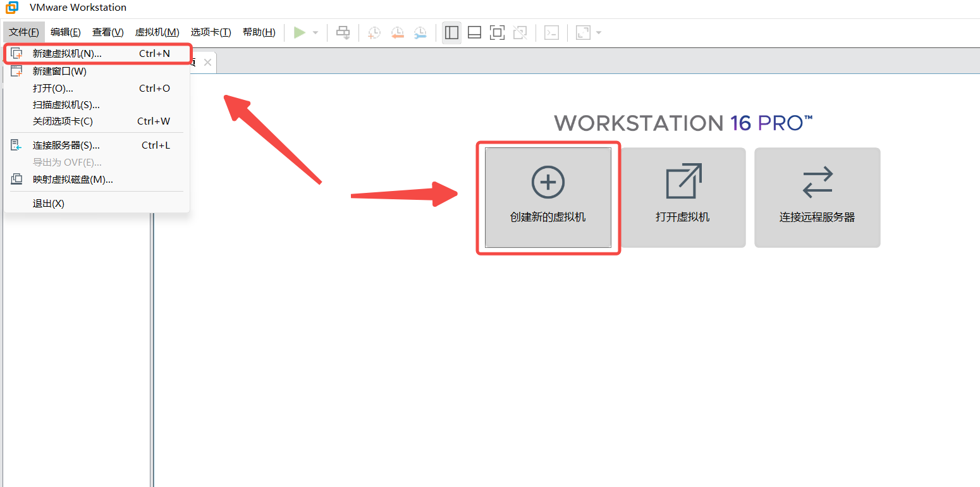Click the new virtual machine menu icon

tap(17, 54)
